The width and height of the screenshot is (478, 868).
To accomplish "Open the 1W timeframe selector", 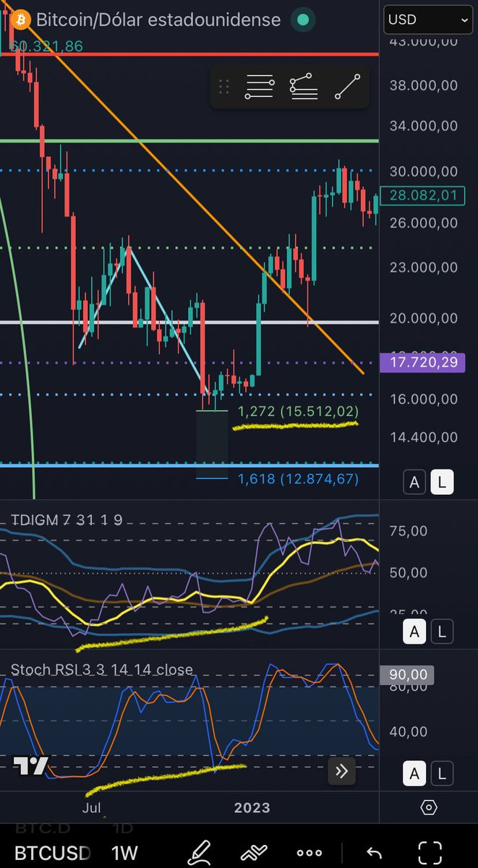I will tap(124, 852).
